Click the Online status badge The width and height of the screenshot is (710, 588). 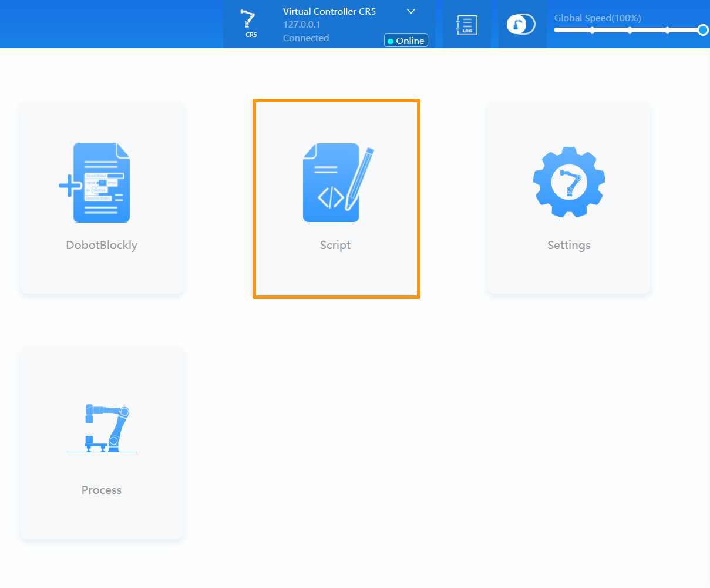[x=406, y=41]
